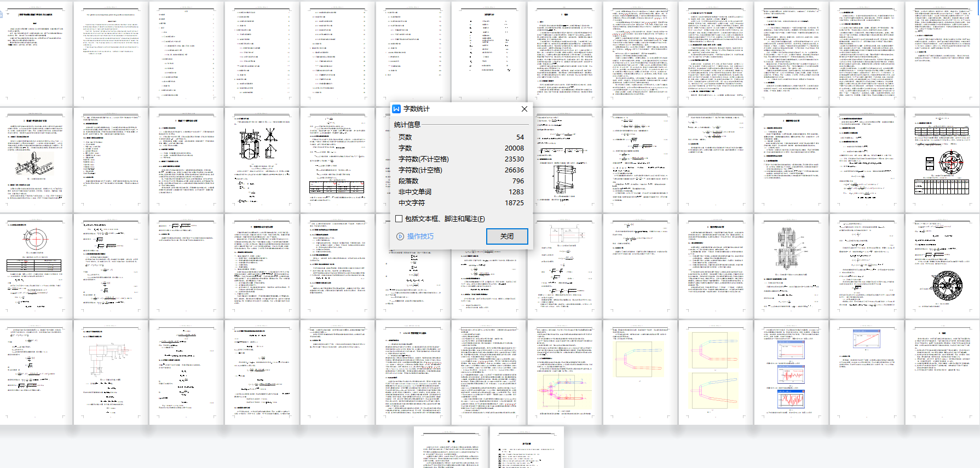Open the 操作技巧 tips link
980x468 pixels.
(420, 236)
